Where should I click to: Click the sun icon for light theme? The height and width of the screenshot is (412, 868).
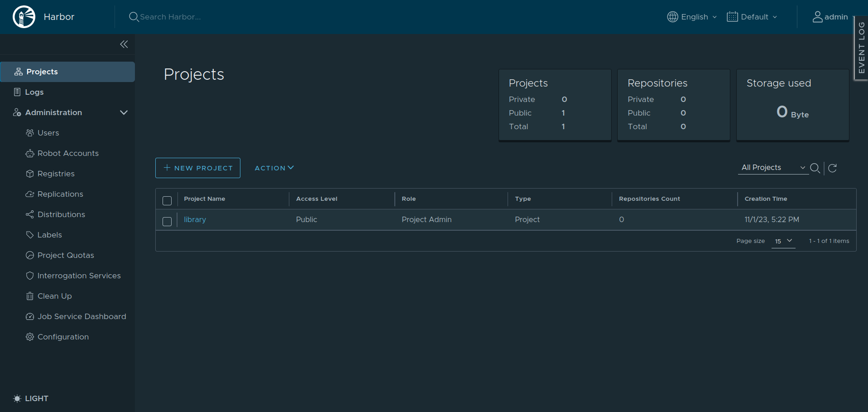point(17,398)
